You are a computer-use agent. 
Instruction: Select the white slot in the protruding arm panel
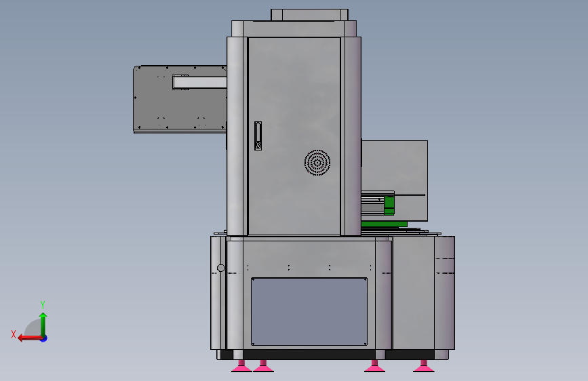(199, 82)
